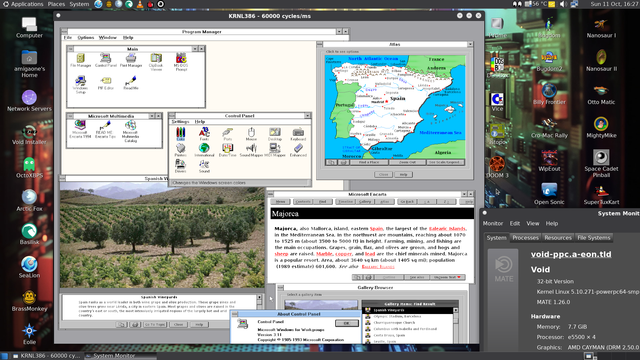Open the System Monitor Edit menu
The height and width of the screenshot is (360, 640).
(515, 224)
